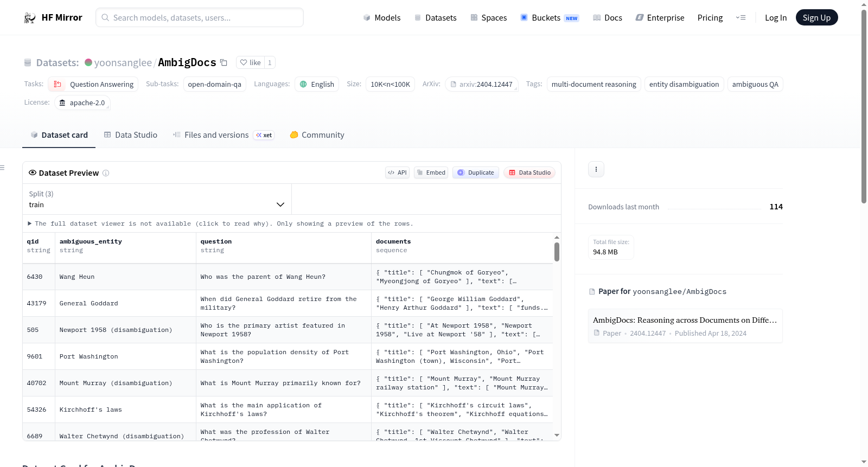Switch to the Dataset card tab
This screenshot has width=868, height=467.
click(x=59, y=135)
